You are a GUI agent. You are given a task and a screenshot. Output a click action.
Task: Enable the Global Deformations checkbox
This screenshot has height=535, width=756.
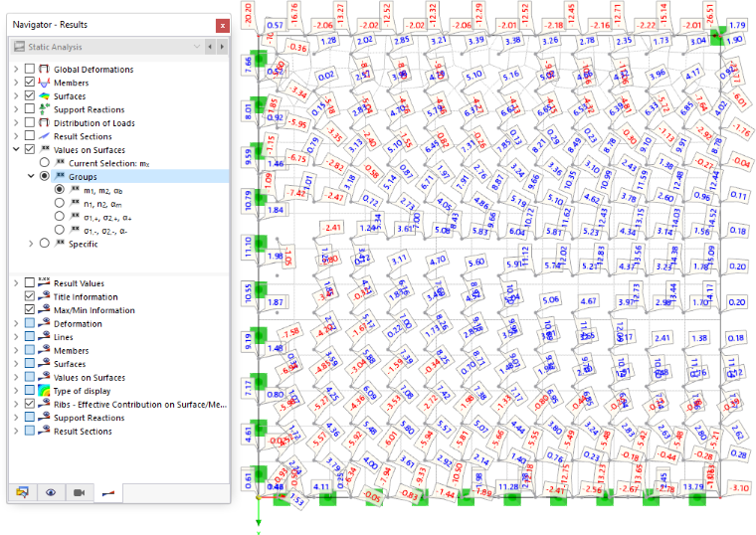tap(30, 69)
